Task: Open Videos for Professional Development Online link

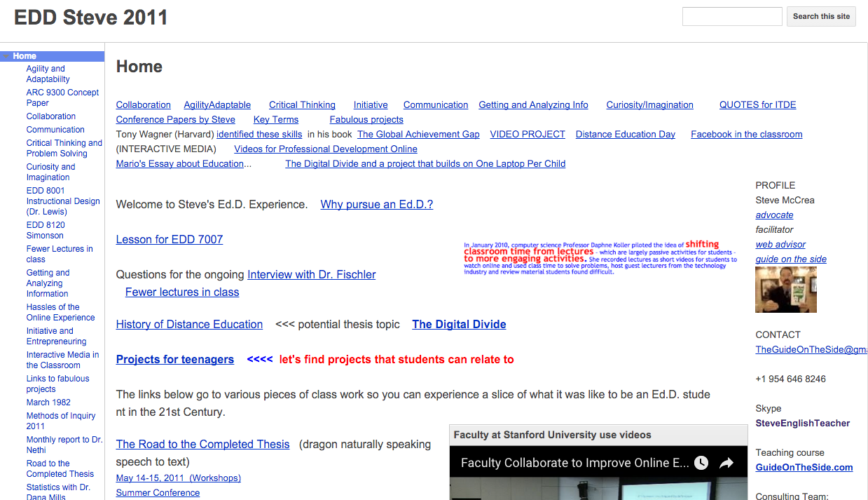Action: [326, 149]
